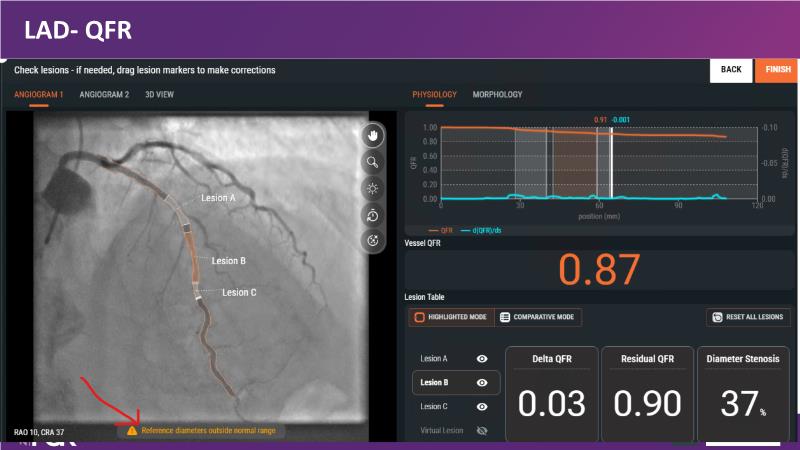Reset all lesions
The height and width of the screenshot is (450, 800).
pyautogui.click(x=748, y=317)
